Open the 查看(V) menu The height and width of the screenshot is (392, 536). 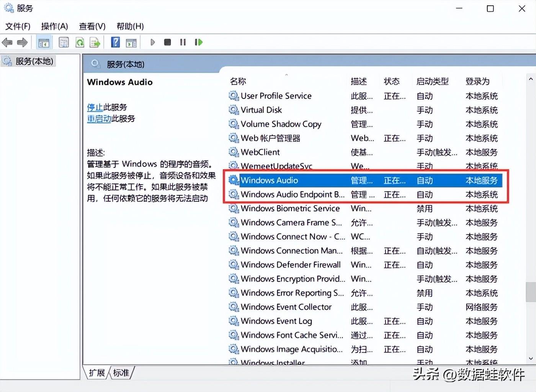point(92,26)
